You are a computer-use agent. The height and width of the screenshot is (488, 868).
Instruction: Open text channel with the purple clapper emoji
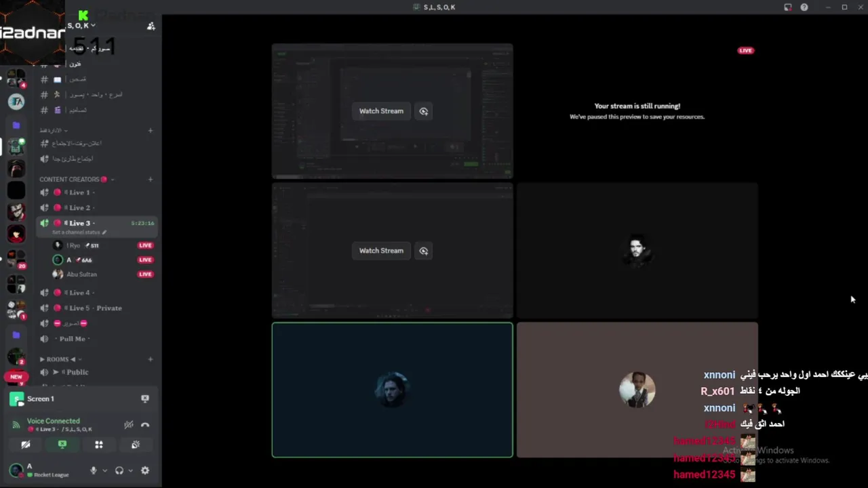[x=97, y=110]
